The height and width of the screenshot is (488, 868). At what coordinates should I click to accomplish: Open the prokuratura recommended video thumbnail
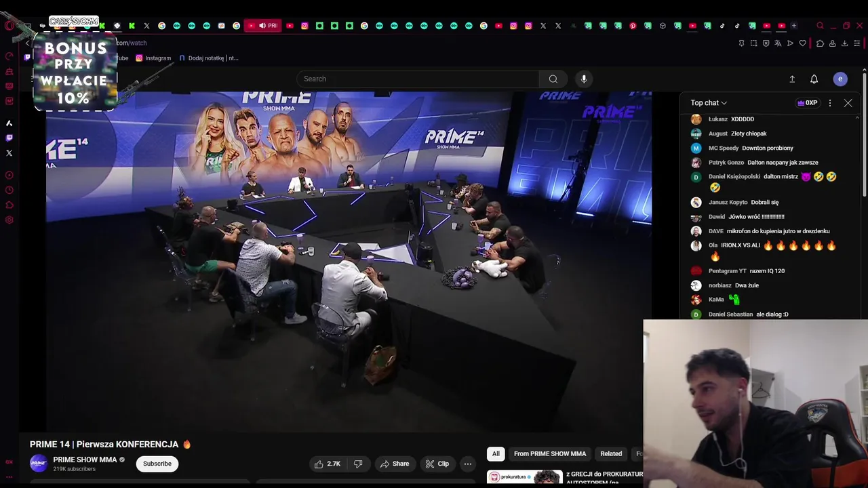point(525,478)
